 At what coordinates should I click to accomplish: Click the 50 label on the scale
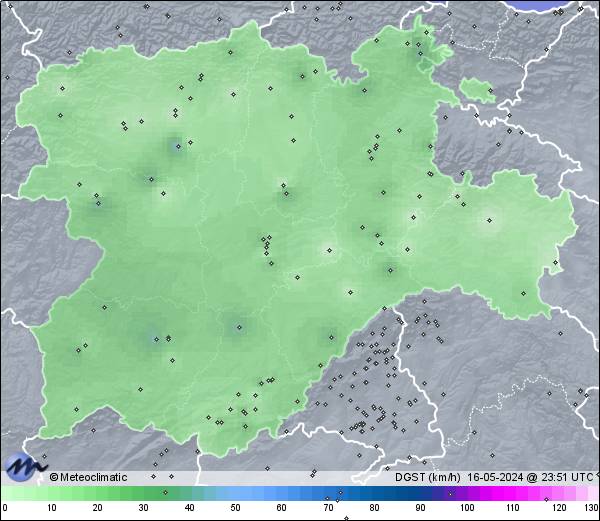coord(235,508)
